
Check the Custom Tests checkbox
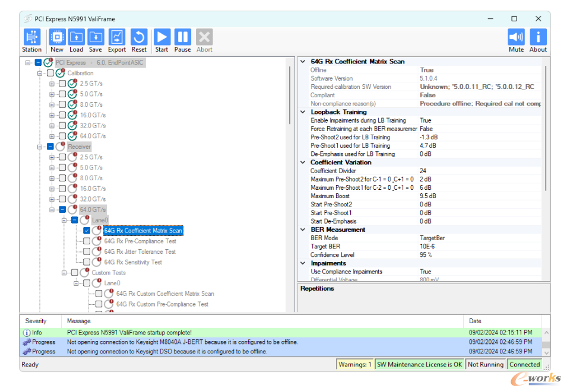tap(74, 272)
